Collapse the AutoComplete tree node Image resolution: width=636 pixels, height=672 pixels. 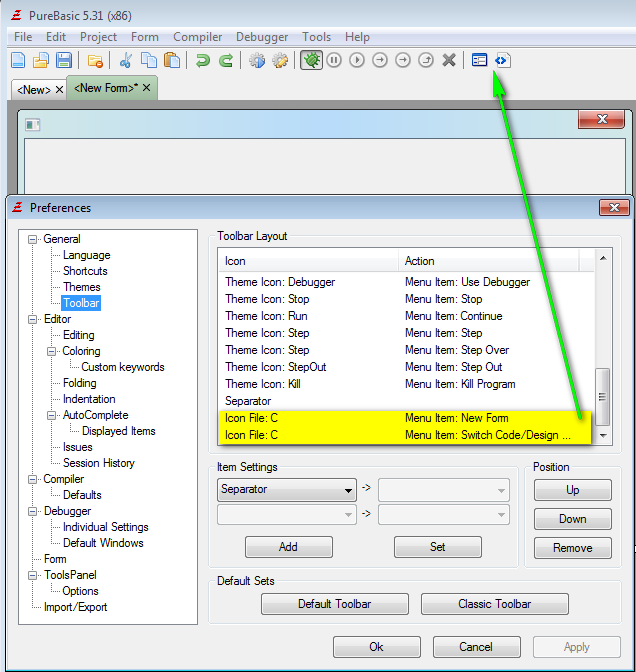(x=51, y=415)
